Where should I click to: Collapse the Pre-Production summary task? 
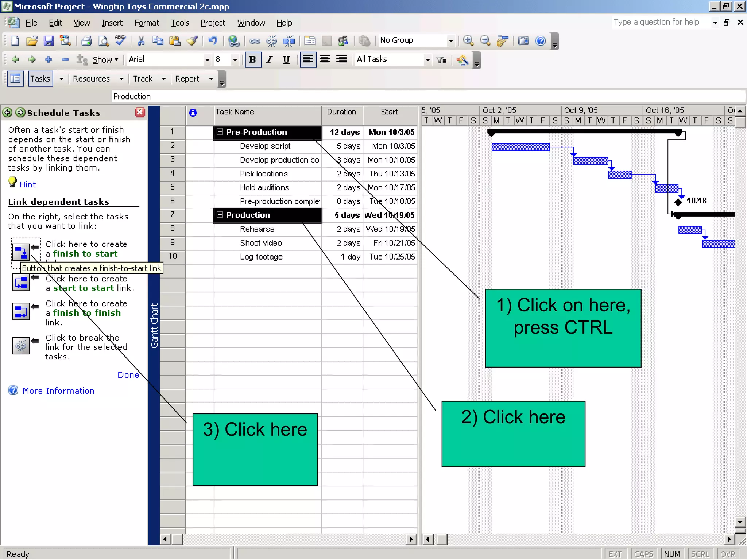(220, 132)
